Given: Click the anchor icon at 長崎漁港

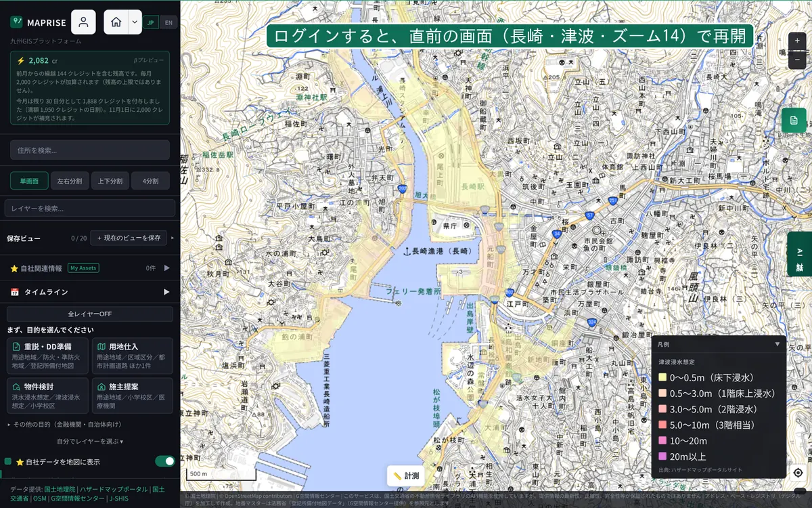Looking at the screenshot, I should coord(407,251).
